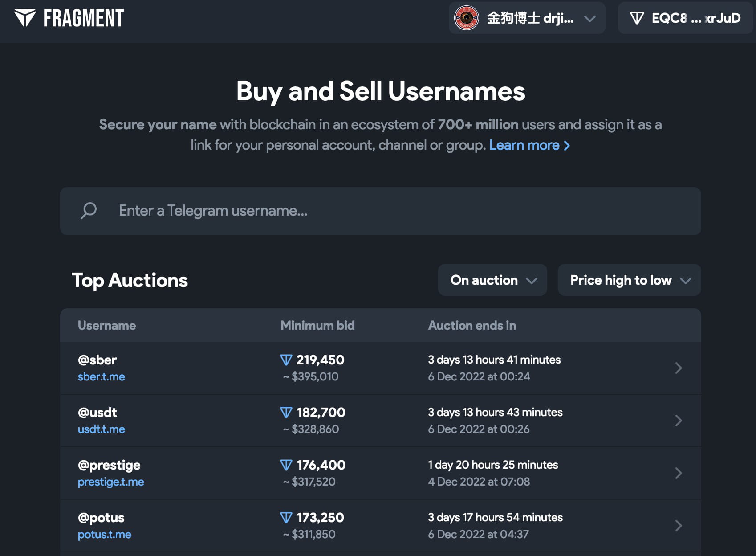Open the @sber row arrow
This screenshot has width=756, height=556.
click(x=678, y=368)
